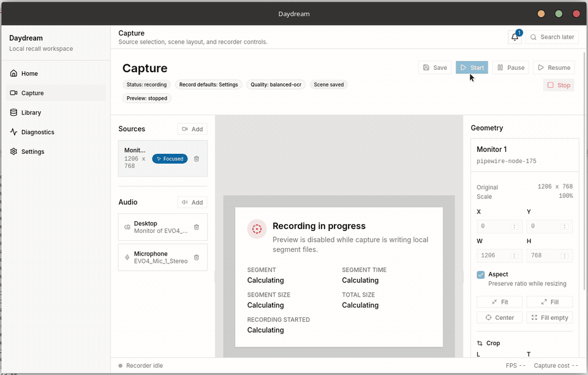The height and width of the screenshot is (375, 588).
Task: Click the Capture camera icon in sidebar
Action: 13,93
